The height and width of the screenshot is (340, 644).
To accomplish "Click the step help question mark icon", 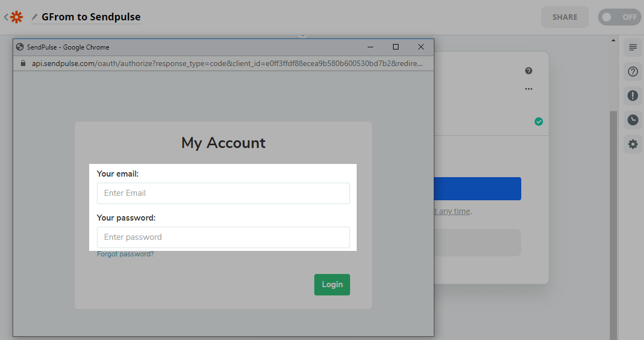I will pos(528,71).
